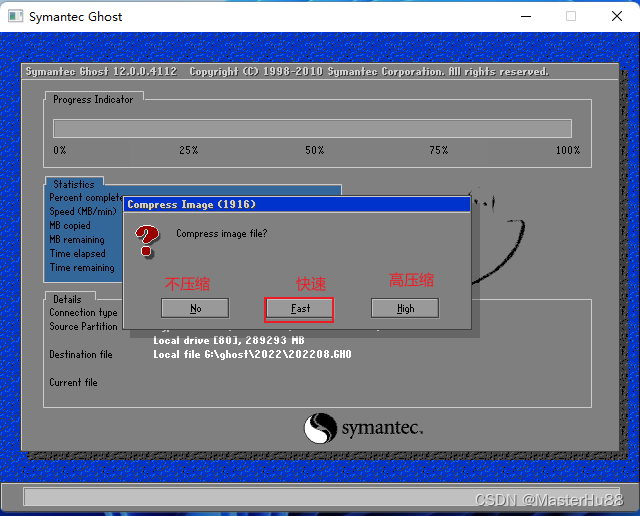Click the Compress Image (1916) dialog title

point(191,204)
